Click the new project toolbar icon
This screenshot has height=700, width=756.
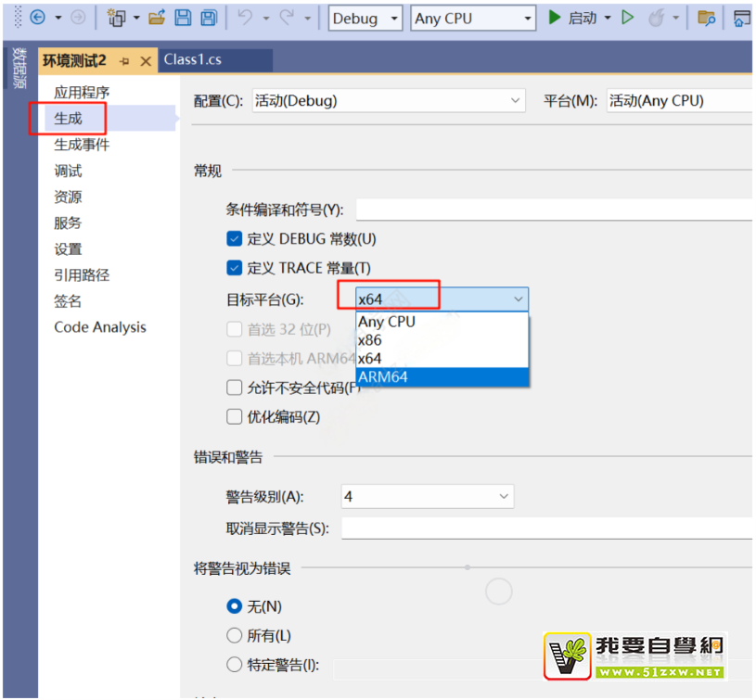(x=116, y=18)
